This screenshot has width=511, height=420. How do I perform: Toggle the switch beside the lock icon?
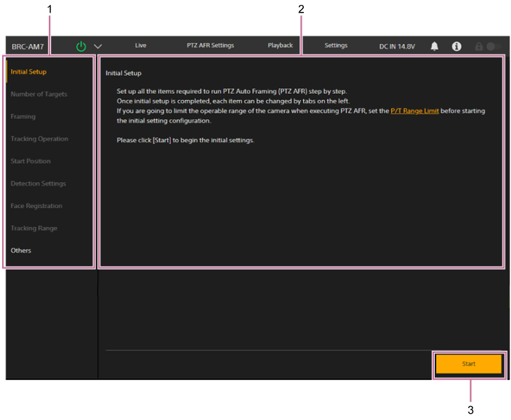[494, 46]
